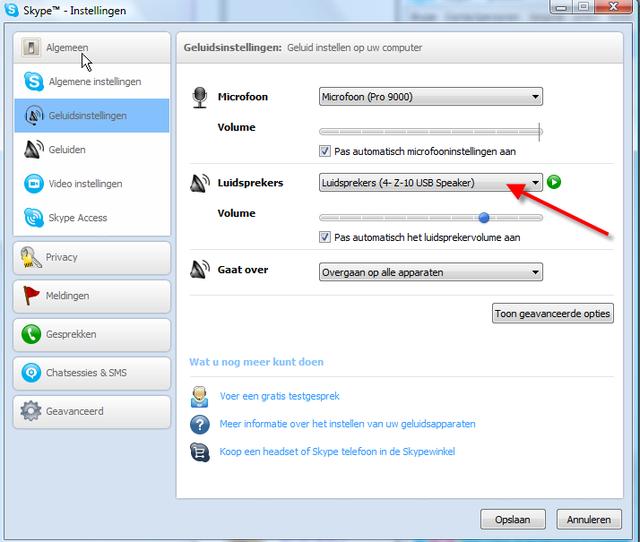The width and height of the screenshot is (640, 542).
Task: Expand the Meldingen settings section
Action: tap(92, 296)
